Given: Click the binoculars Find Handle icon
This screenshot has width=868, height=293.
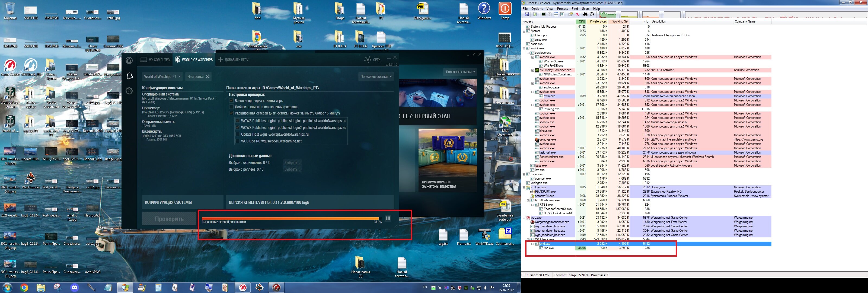Looking at the screenshot, I should click(585, 14).
